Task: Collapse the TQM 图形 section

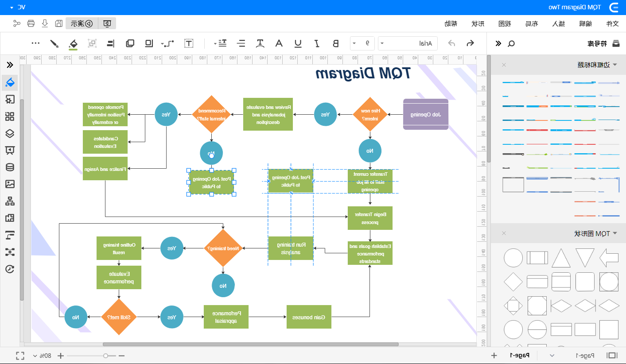Action: [614, 233]
